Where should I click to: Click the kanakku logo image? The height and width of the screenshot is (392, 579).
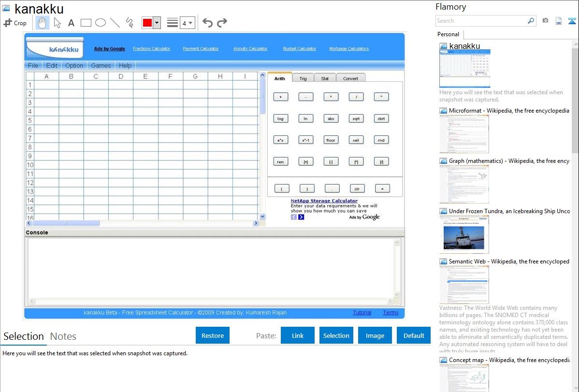[55, 47]
